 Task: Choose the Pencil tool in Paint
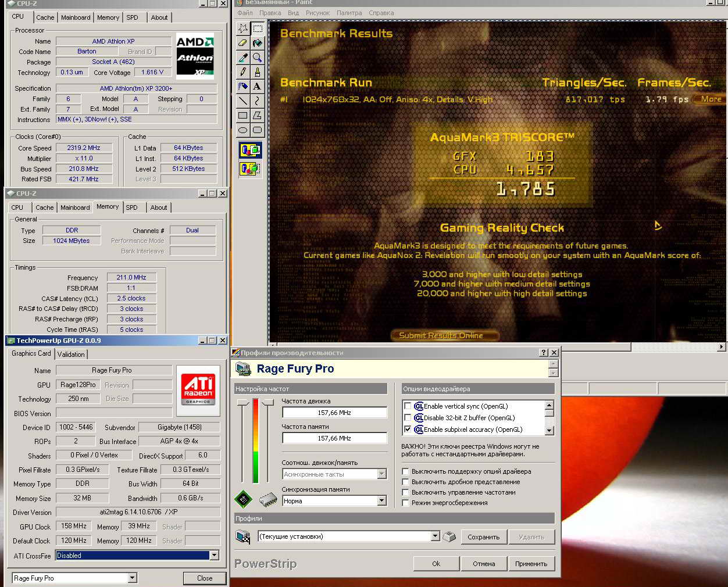(243, 71)
